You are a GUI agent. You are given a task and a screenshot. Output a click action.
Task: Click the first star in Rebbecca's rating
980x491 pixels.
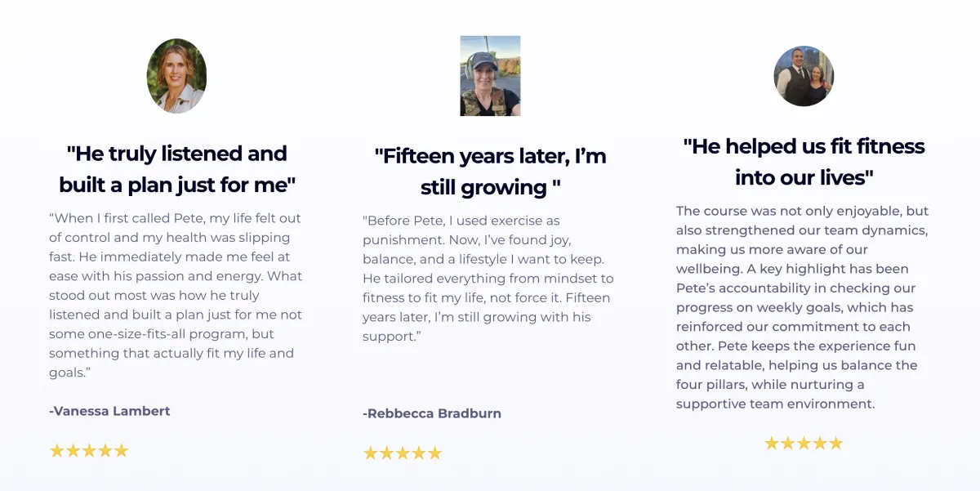[371, 453]
